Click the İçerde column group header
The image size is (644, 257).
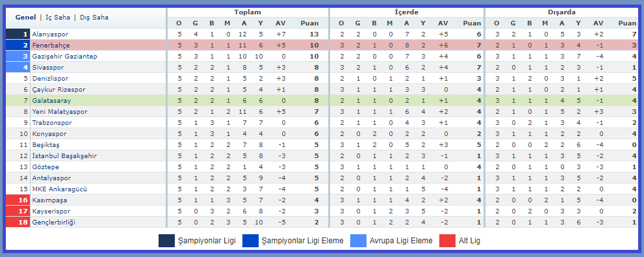pos(407,12)
